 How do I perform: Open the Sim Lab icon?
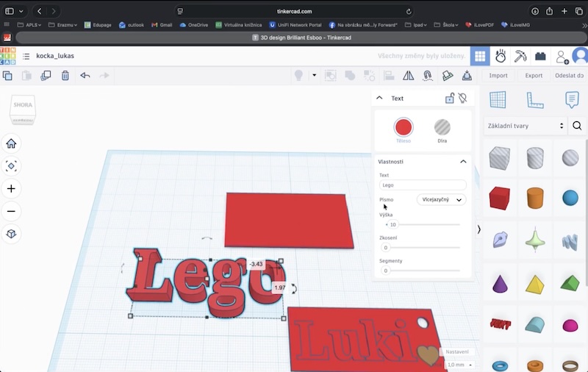(x=501, y=57)
